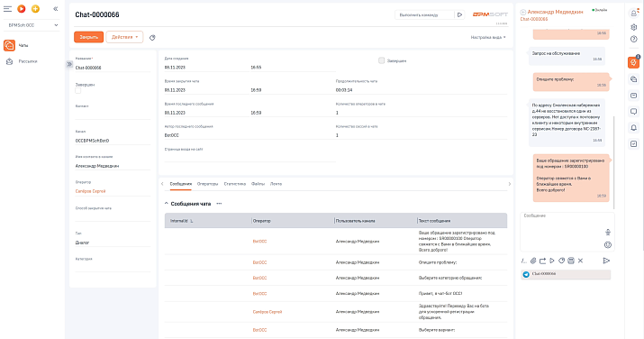Switch to the Сообщения tab
This screenshot has height=339, width=644.
pos(181,184)
